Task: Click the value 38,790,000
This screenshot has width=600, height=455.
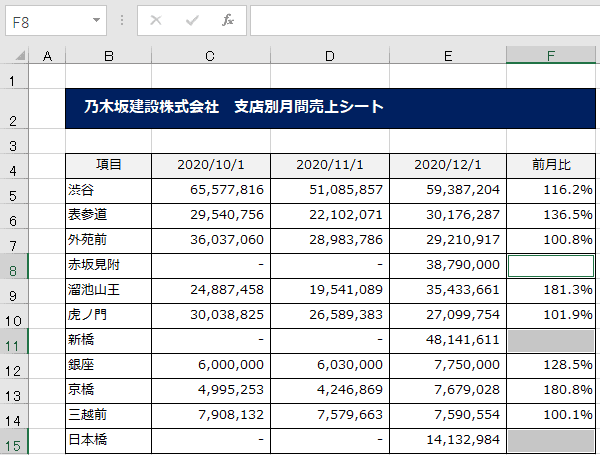Action: 463,265
